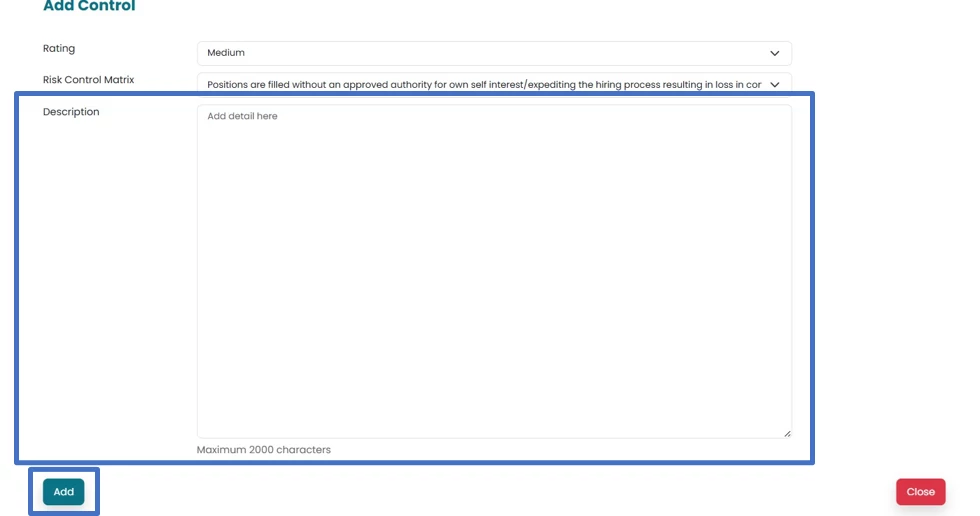Click the center of Description box
Viewport: 980px width, 516px height.
[x=494, y=271]
